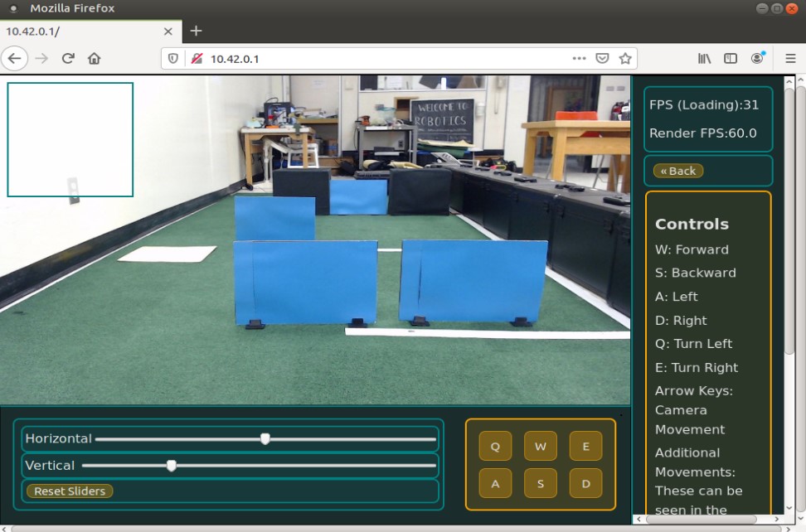Click the Reset Sliders button
806x532 pixels.
[70, 491]
